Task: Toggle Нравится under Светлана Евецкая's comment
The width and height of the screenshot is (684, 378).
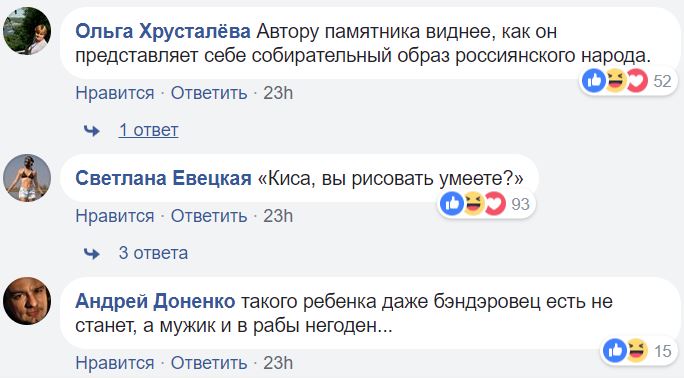Action: click(x=115, y=216)
